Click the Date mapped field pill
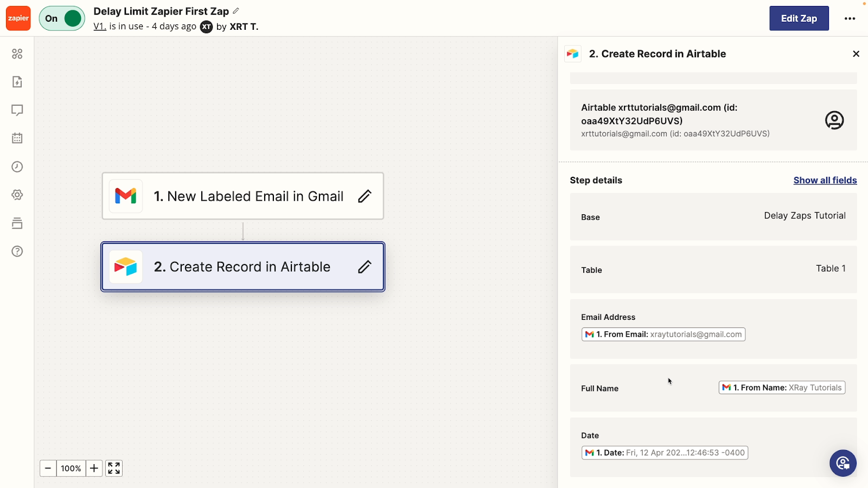 (665, 453)
